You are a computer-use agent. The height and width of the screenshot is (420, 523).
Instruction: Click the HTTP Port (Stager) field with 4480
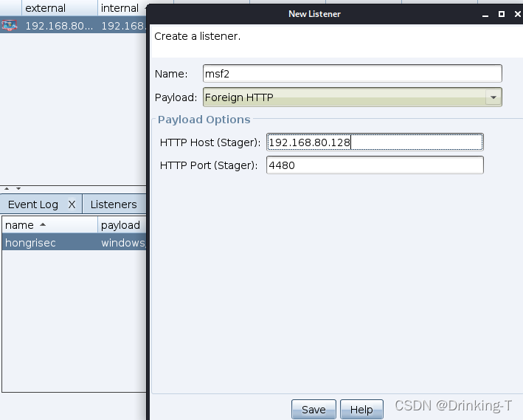(375, 165)
